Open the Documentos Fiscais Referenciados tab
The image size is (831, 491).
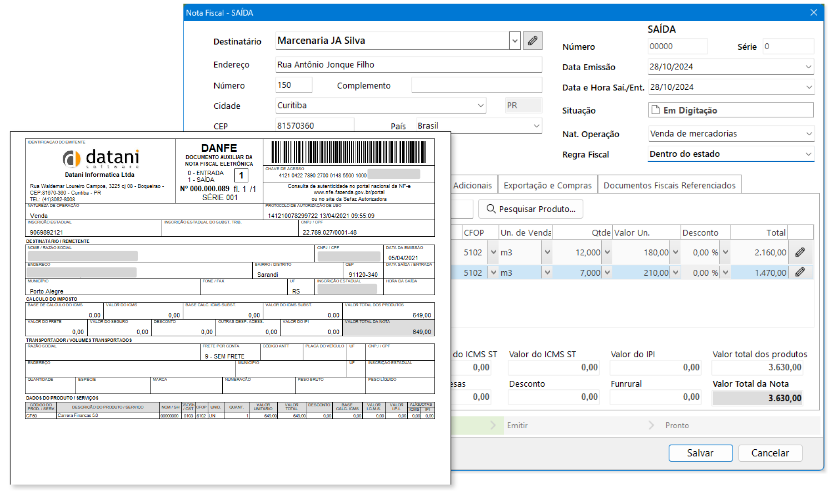click(669, 185)
